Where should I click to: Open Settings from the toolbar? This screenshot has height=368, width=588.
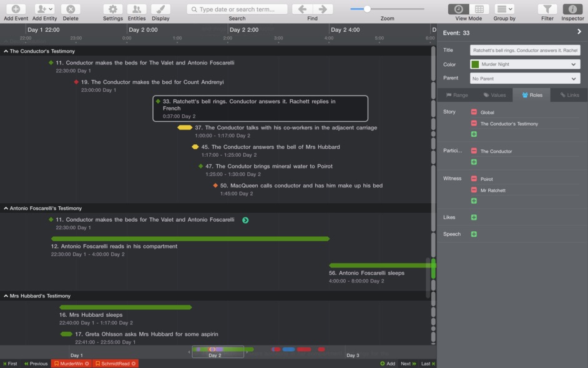pos(112,9)
